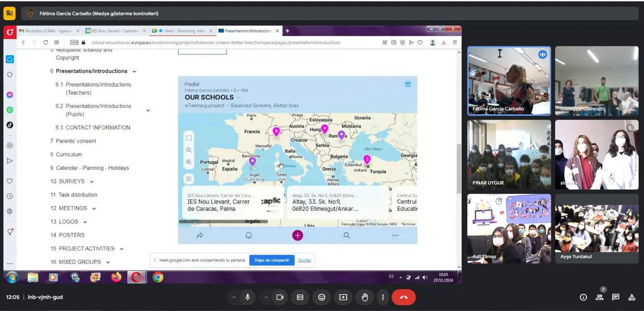Open WhatsApp in Opera sidebar
The height and width of the screenshot is (311, 644).
(x=10, y=110)
